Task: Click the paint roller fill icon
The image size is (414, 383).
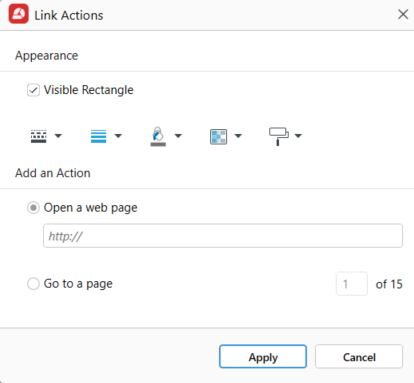Action: [279, 136]
